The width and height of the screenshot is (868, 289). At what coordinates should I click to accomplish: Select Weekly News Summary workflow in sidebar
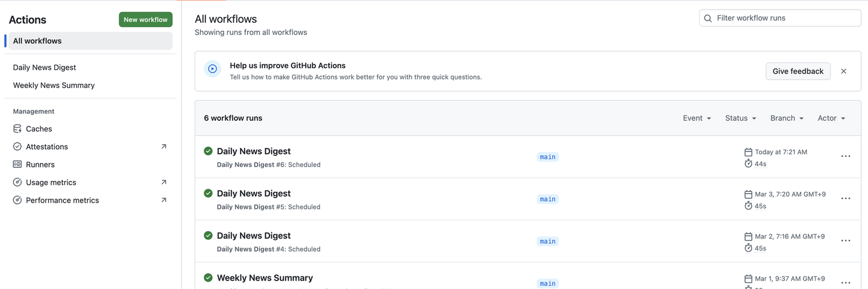click(x=54, y=85)
